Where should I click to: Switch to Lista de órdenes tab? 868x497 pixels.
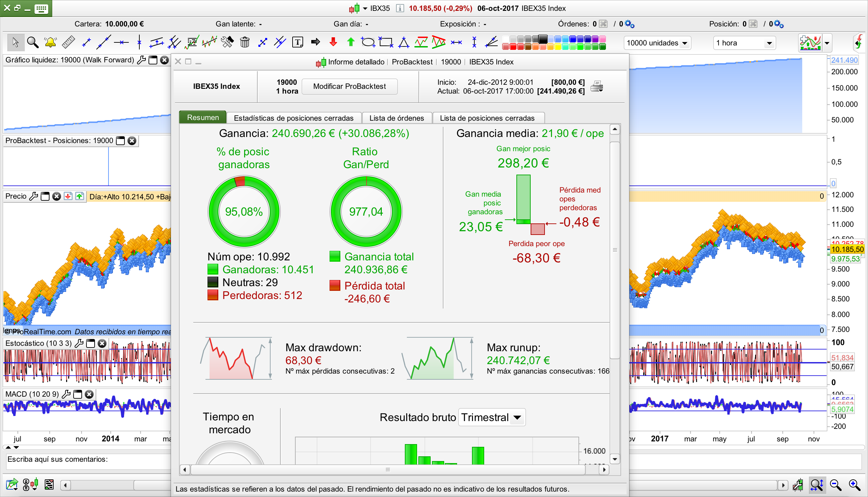pyautogui.click(x=397, y=118)
